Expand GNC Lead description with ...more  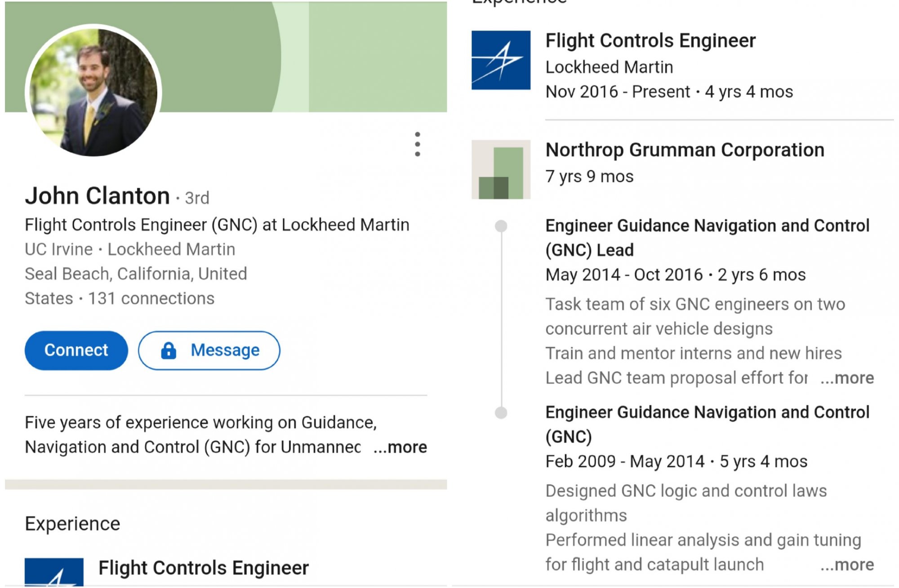point(847,378)
